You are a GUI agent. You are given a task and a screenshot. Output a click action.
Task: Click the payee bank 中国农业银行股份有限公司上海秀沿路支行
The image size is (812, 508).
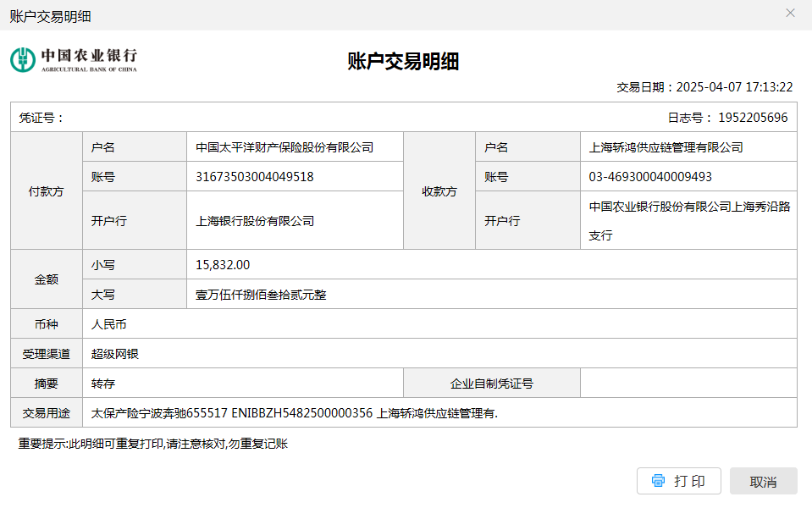688,220
